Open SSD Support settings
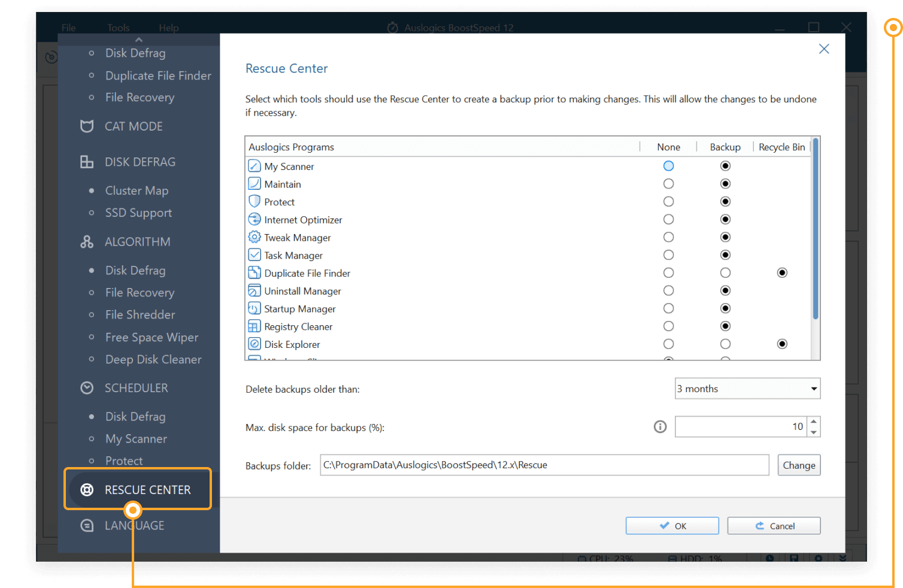This screenshot has height=588, width=903. (138, 213)
